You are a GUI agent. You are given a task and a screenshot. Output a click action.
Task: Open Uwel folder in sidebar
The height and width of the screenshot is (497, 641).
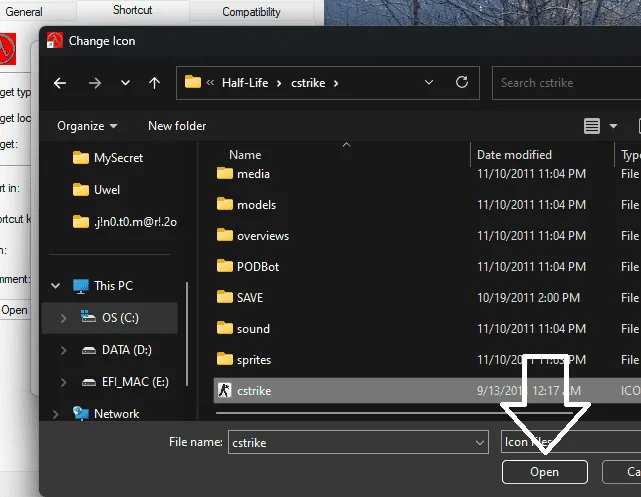click(96, 190)
